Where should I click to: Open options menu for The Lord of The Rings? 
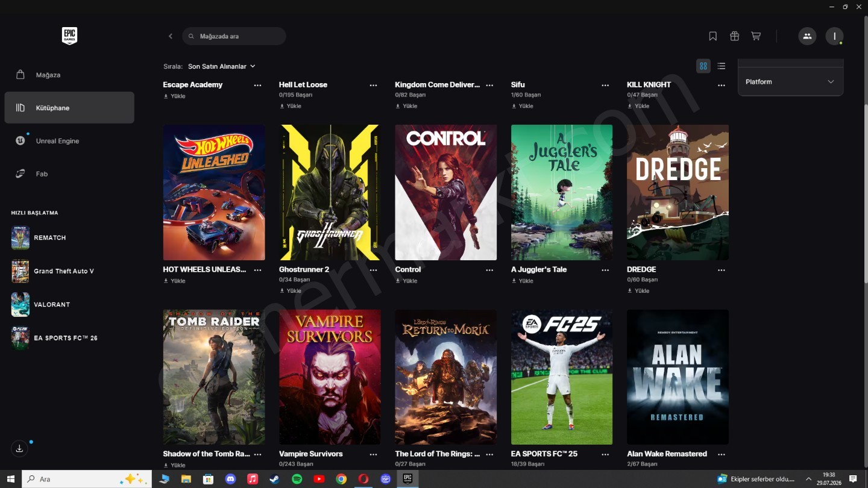coord(489,454)
